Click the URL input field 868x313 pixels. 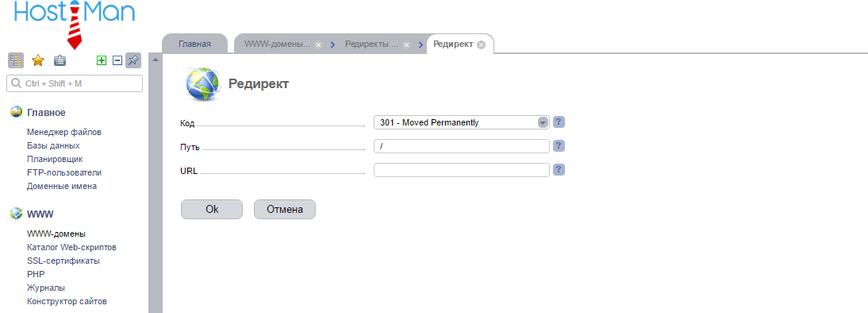[461, 169]
